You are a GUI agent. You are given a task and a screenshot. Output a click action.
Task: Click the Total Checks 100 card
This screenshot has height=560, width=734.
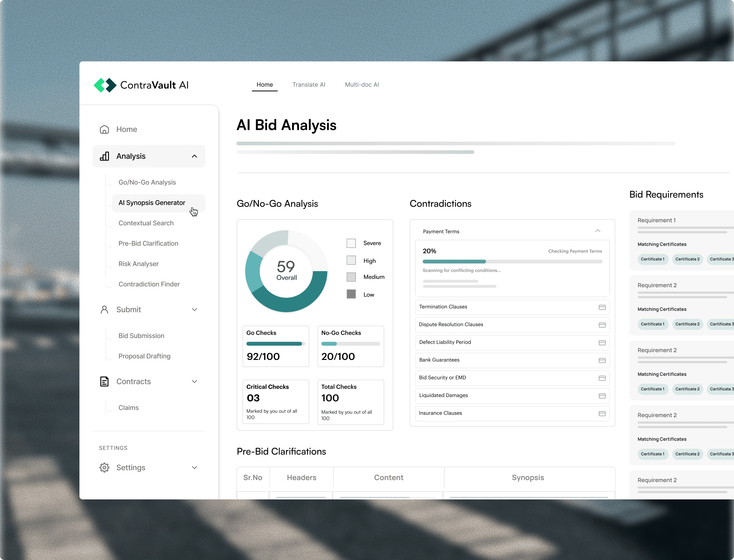351,402
